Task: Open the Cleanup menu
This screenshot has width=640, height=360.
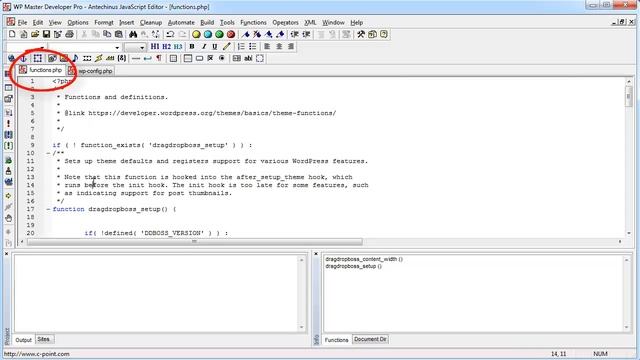Action: (x=151, y=22)
